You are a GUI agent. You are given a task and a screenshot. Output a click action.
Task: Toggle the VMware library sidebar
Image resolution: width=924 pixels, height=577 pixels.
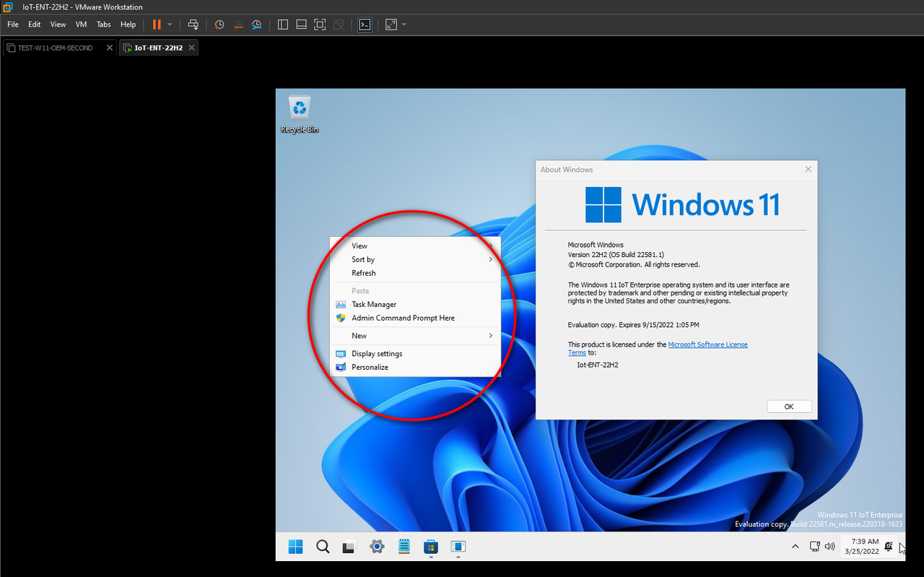coord(283,25)
